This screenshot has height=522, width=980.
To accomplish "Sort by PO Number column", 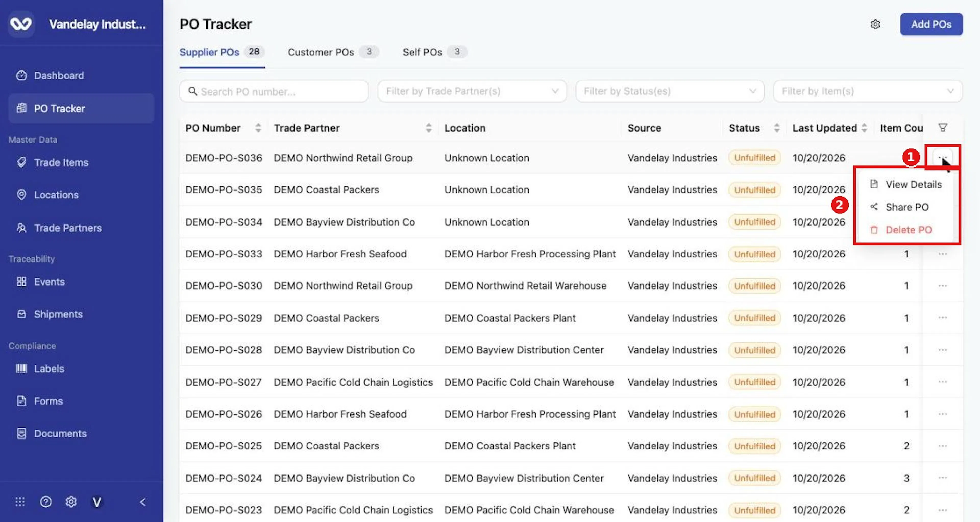I will (x=258, y=128).
